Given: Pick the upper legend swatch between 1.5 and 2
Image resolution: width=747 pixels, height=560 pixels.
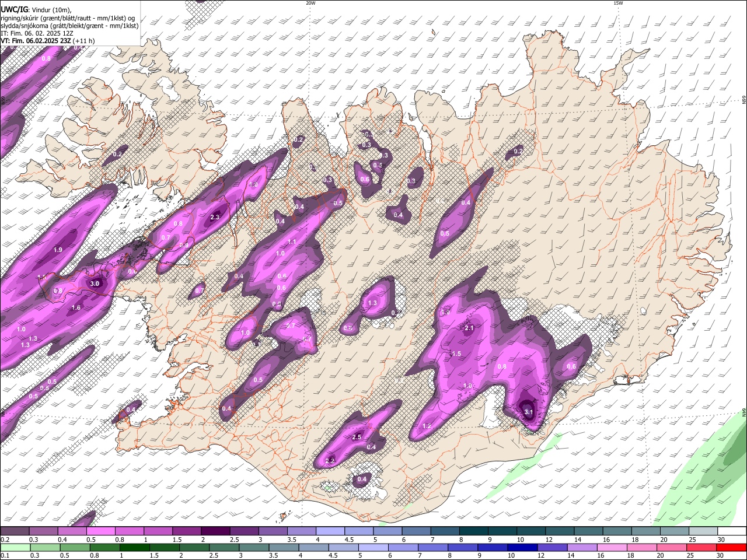Looking at the screenshot, I should [x=186, y=531].
